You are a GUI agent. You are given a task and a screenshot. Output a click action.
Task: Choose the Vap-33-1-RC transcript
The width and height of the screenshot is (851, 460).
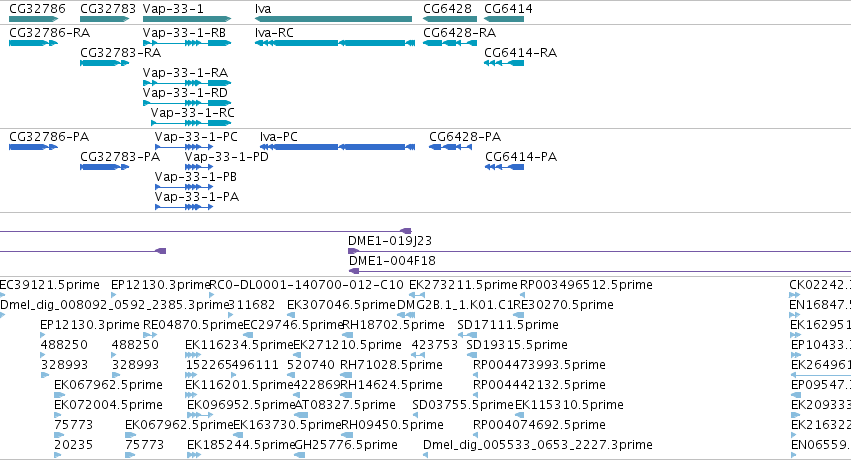coord(191,123)
